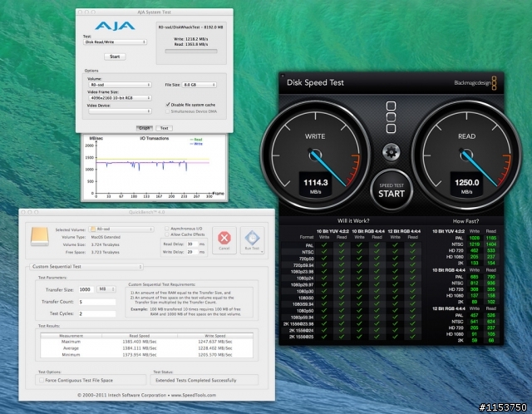Click the Read Speed column header

pos(140,336)
